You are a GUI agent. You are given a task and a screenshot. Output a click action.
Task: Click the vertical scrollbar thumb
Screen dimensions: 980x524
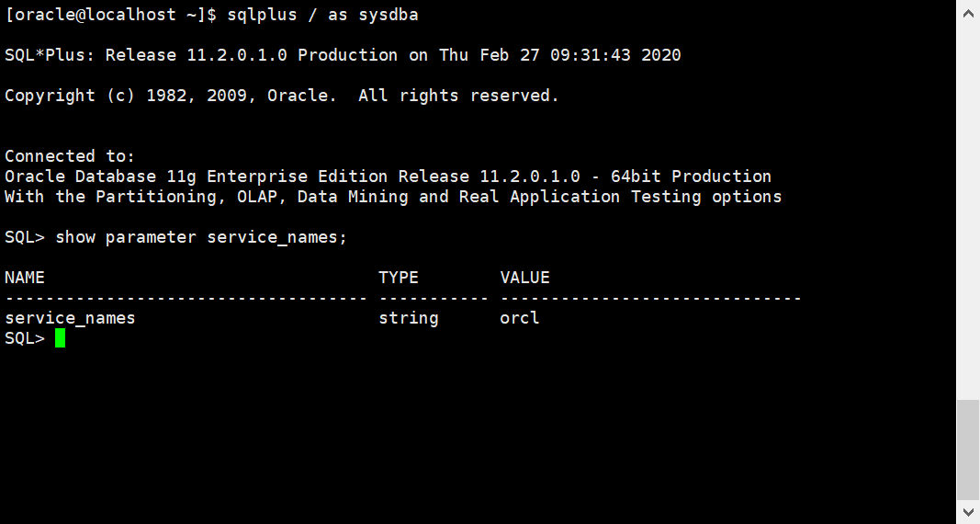pyautogui.click(x=968, y=450)
